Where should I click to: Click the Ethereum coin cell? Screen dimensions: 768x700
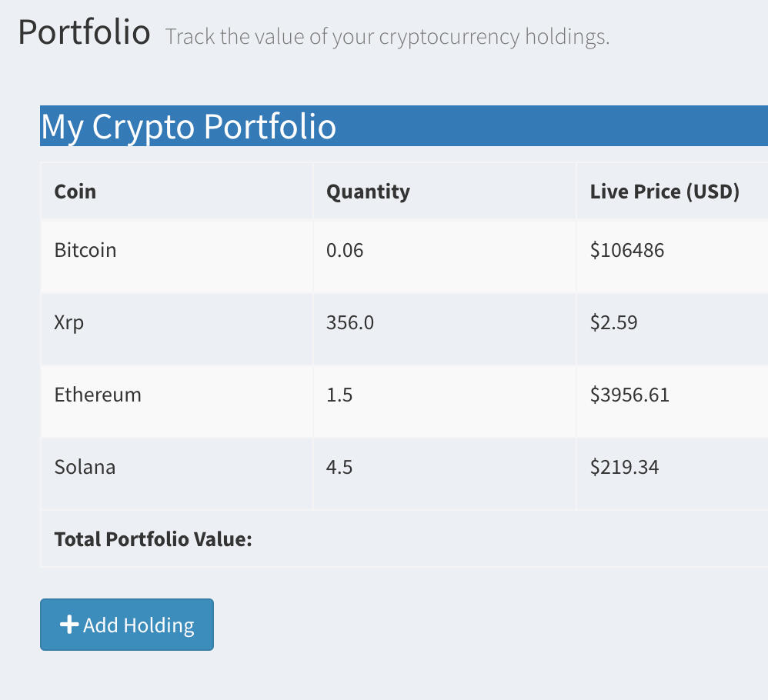[x=98, y=395]
